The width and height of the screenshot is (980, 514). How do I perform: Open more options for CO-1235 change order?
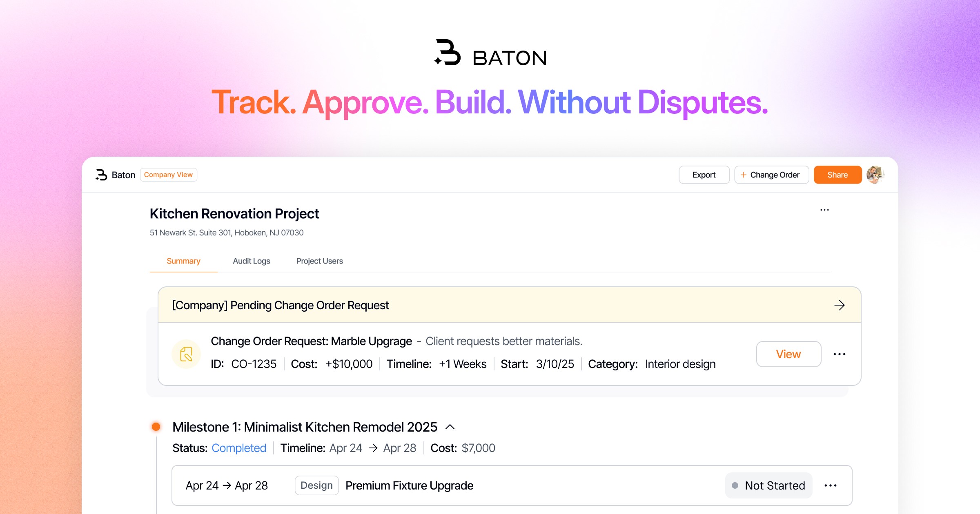(x=840, y=354)
